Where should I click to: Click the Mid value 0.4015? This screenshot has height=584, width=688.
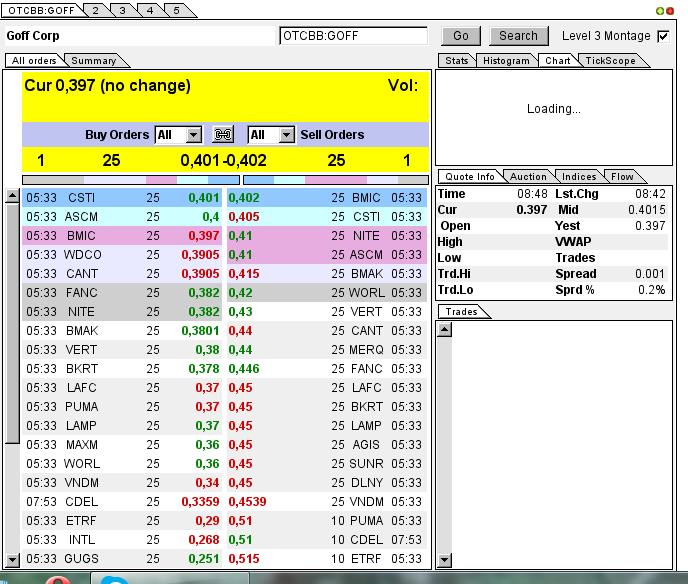click(647, 210)
